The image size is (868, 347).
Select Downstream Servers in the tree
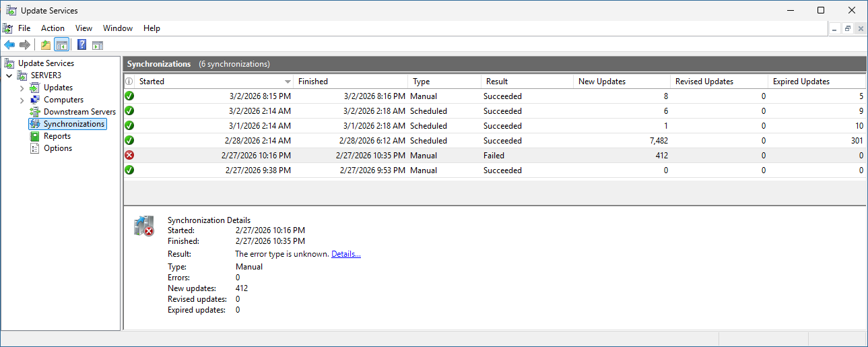(x=79, y=112)
